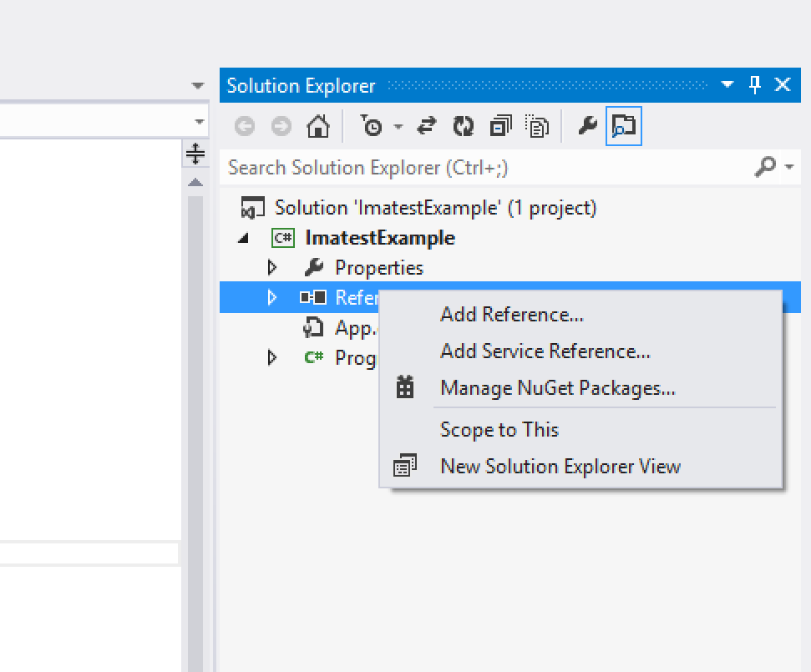Click the Solution node icon
Screen dimensions: 811x672
click(x=252, y=208)
